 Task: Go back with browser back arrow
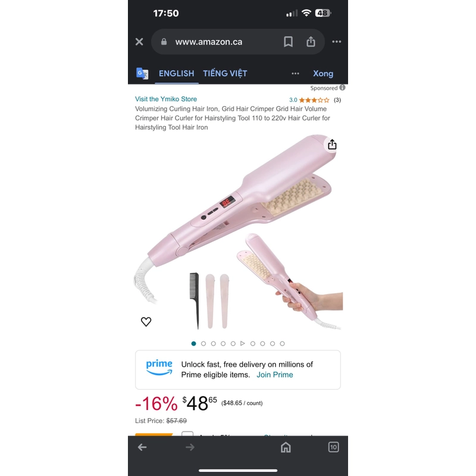click(142, 447)
